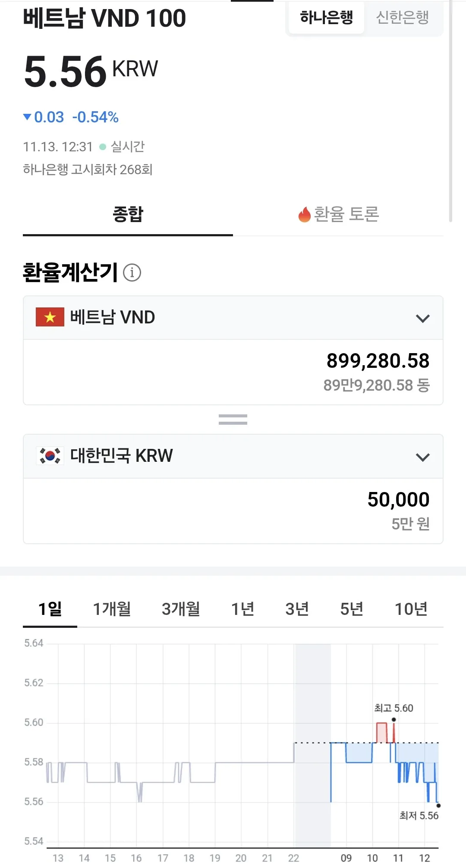Image resolution: width=466 pixels, height=868 pixels.
Task: Click the swap currencies equals icon
Action: (x=233, y=419)
